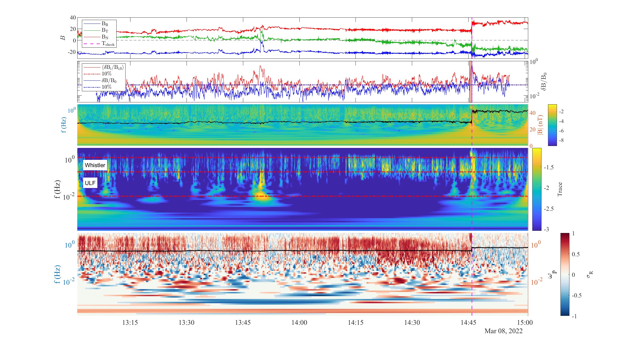Click the '40' tick on top panel y-axis
This screenshot has width=644, height=347.
click(x=73, y=18)
